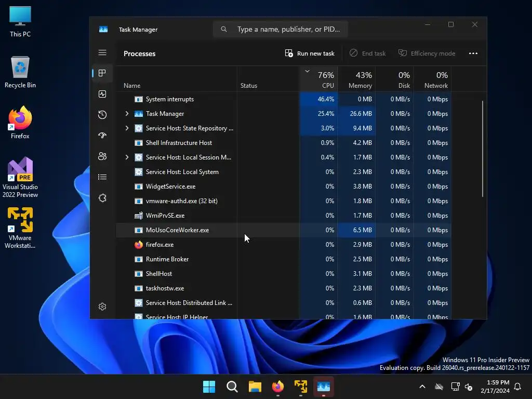The width and height of the screenshot is (532, 399).
Task: Sort by the Status column header
Action: click(x=249, y=86)
